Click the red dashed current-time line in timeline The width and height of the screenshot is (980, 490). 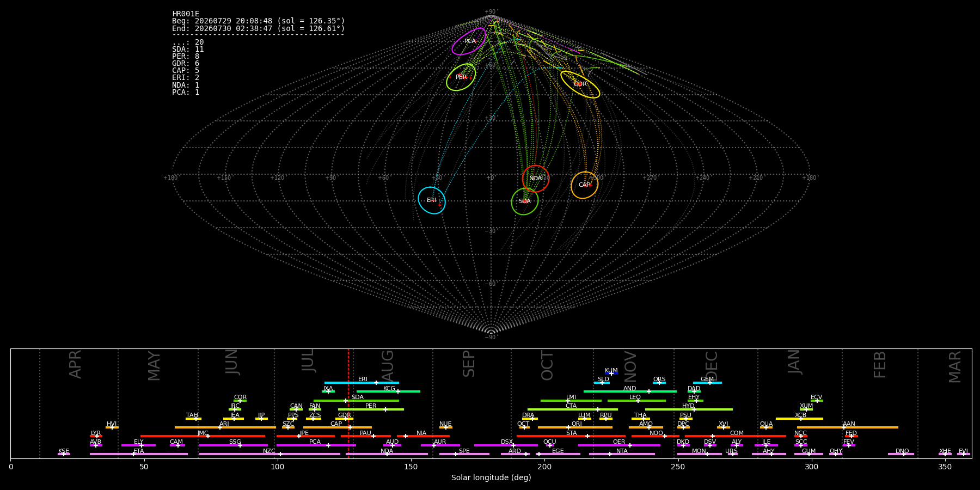tap(348, 403)
